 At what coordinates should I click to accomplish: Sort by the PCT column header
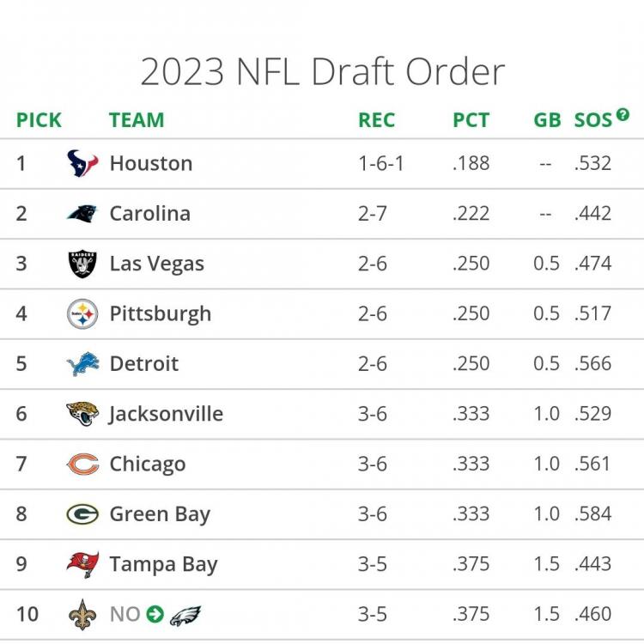471,120
